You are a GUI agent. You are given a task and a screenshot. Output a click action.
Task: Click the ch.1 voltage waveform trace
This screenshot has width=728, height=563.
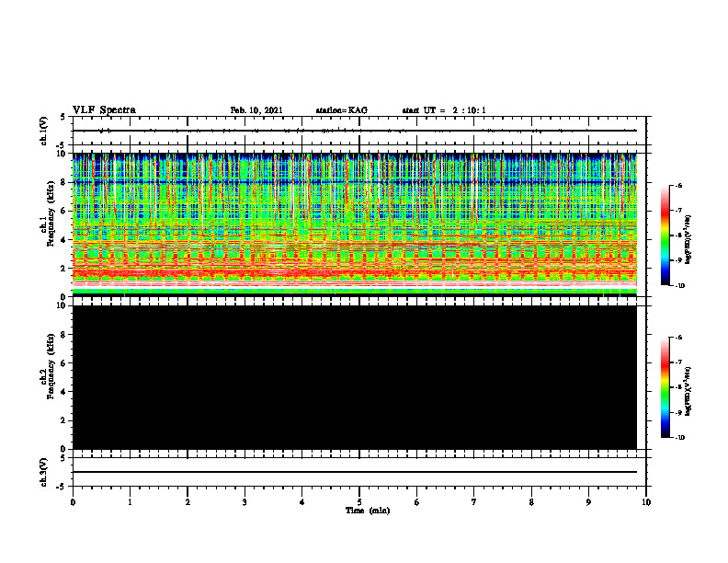pos(355,131)
